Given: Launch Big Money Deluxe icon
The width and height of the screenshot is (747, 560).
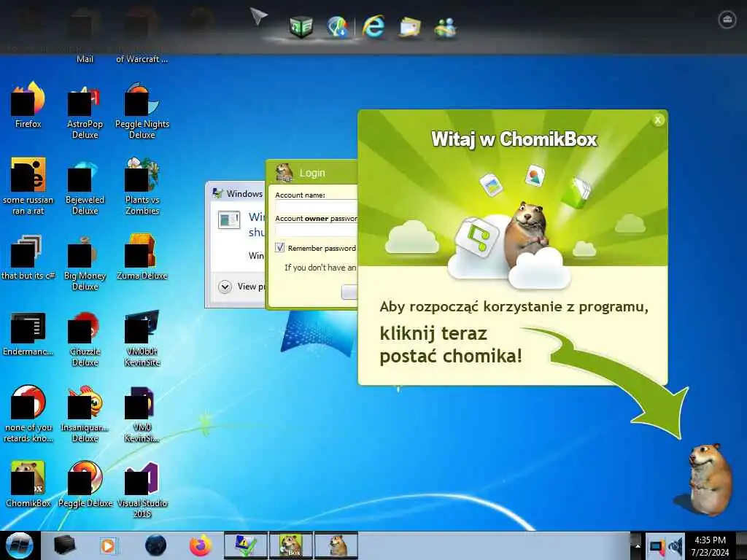Looking at the screenshot, I should [85, 262].
